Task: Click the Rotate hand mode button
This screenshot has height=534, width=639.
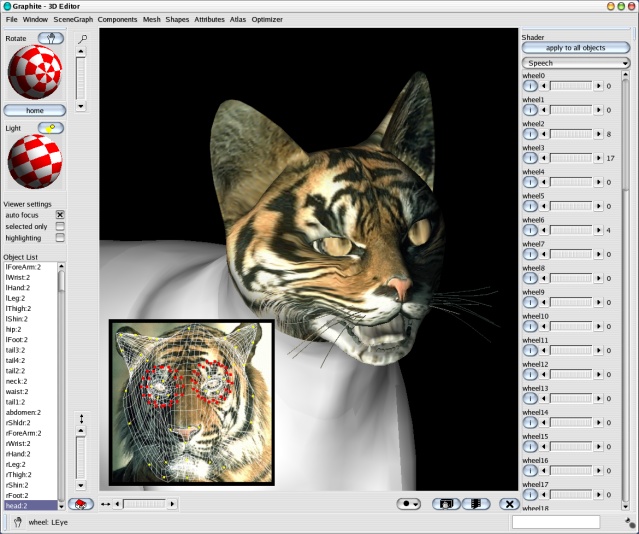Action: 51,38
